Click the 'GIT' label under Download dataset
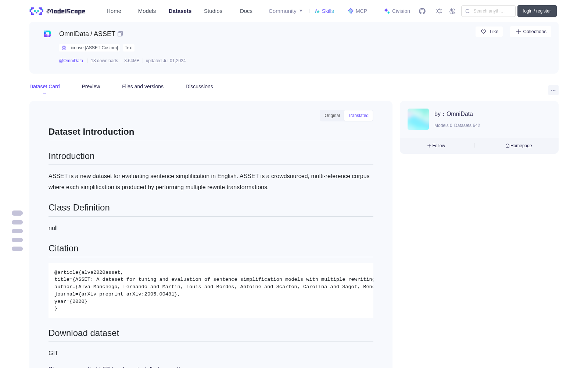Screen dimensions: 588x368 [53, 353]
